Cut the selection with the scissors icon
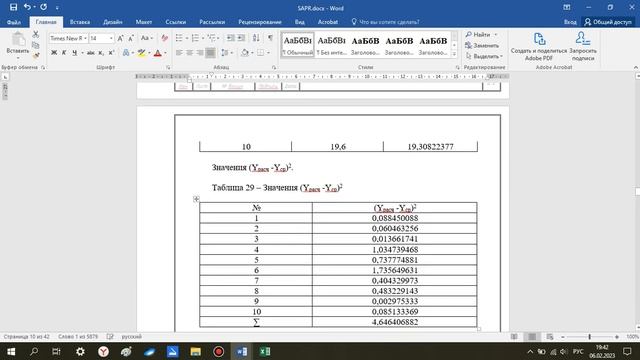This screenshot has width=640, height=360. point(36,34)
